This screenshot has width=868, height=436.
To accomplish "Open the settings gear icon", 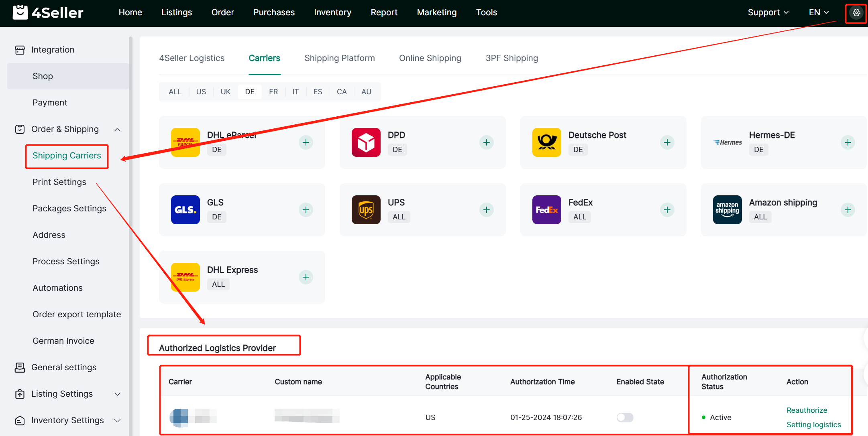I will [856, 13].
